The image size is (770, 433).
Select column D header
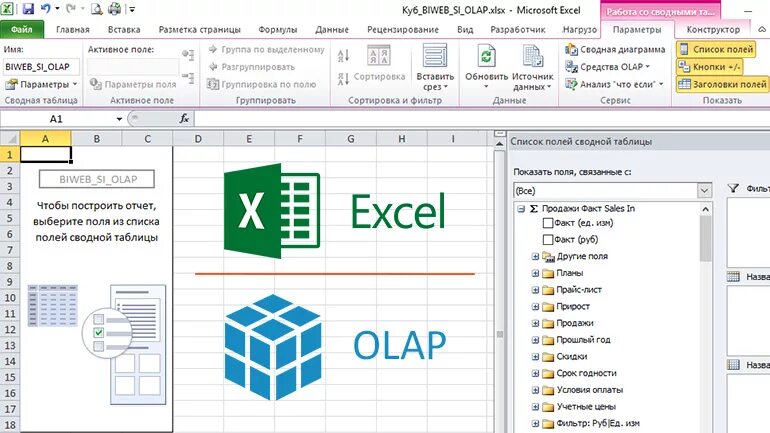pyautogui.click(x=198, y=139)
